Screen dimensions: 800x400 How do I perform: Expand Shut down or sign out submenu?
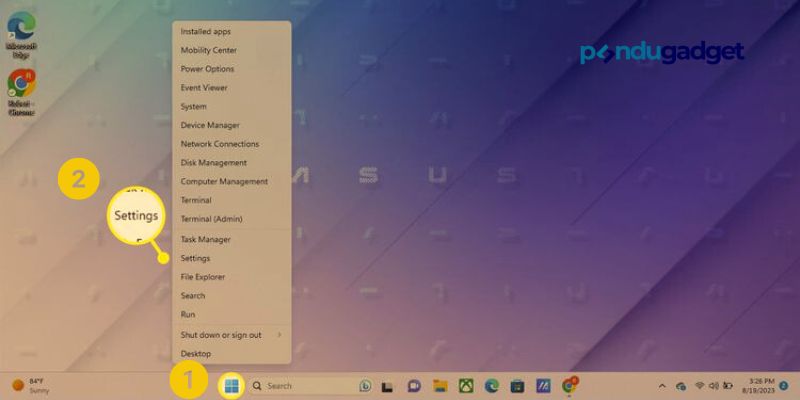[232, 335]
